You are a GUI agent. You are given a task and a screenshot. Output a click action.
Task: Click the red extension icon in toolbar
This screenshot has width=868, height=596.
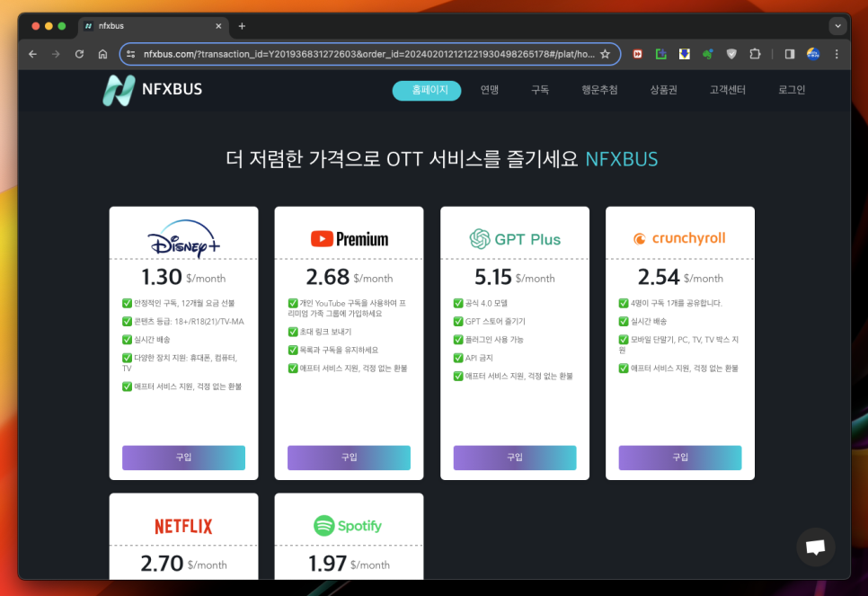638,54
